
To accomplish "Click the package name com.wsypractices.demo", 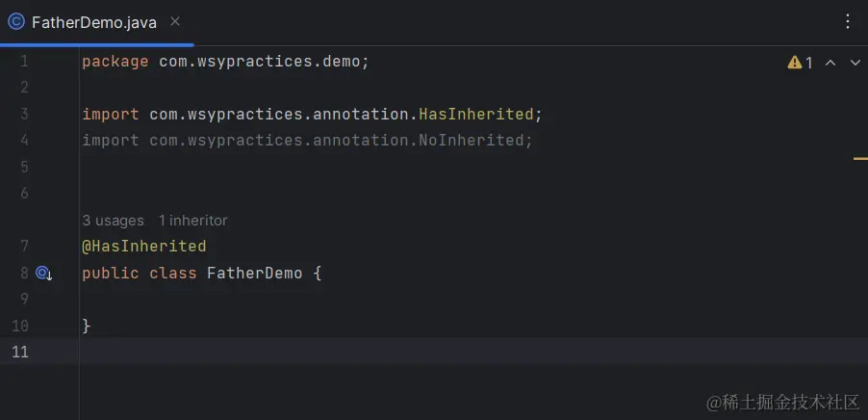I will (260, 62).
